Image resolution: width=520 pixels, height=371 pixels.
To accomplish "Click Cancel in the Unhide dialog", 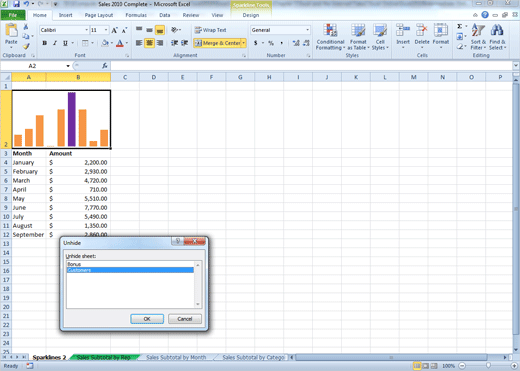I will coord(185,319).
